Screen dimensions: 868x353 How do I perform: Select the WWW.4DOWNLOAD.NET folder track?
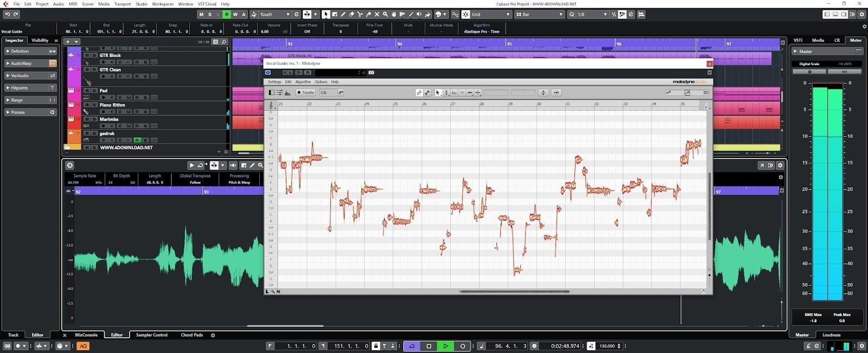(x=126, y=148)
